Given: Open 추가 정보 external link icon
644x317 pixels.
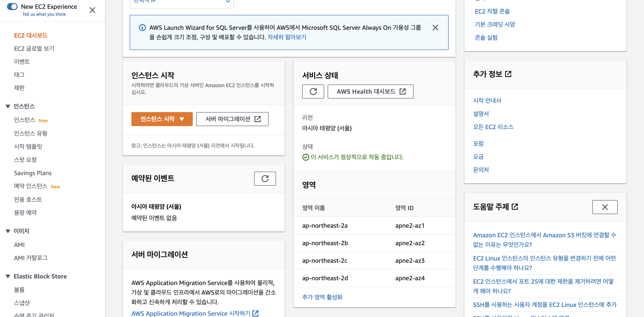Looking at the screenshot, I should point(508,74).
